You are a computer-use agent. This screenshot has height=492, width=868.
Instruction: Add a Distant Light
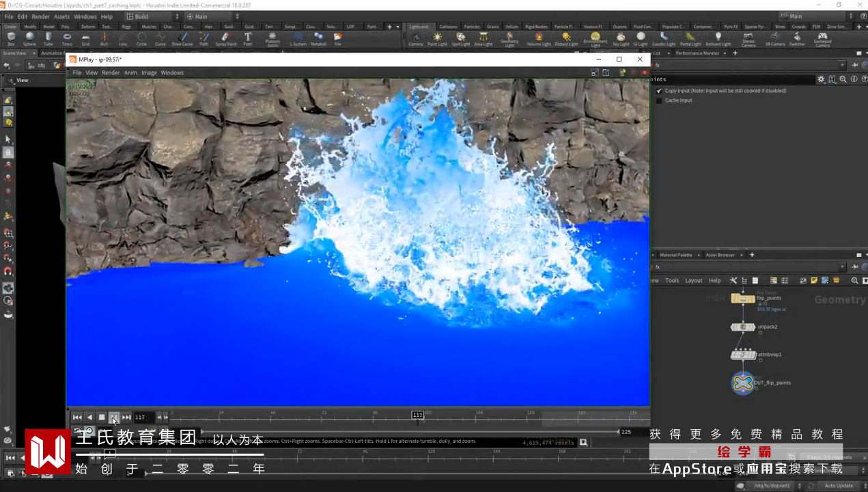coord(566,39)
